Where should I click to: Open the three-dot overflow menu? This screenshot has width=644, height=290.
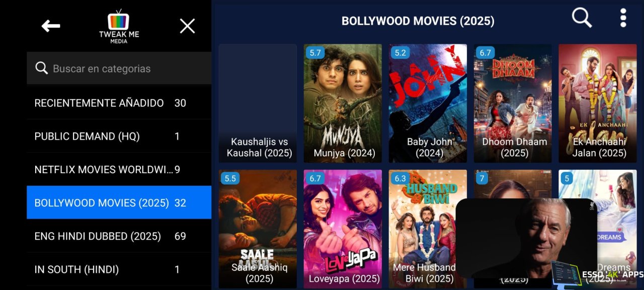point(623,18)
